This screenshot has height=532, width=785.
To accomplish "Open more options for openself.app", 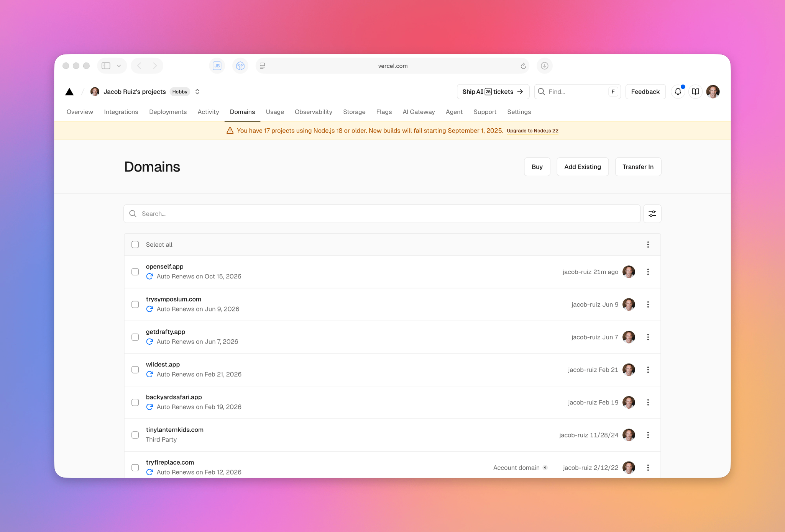I will [x=648, y=272].
